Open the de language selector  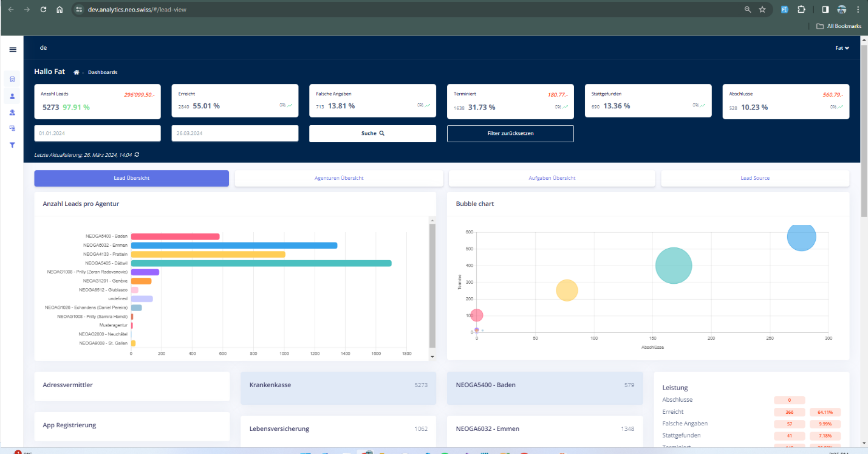coord(43,48)
